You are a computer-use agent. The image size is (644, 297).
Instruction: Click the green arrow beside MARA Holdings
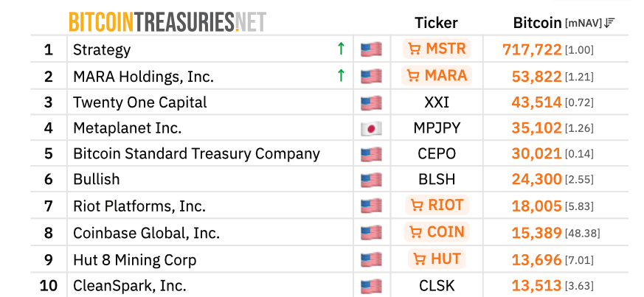coord(340,75)
